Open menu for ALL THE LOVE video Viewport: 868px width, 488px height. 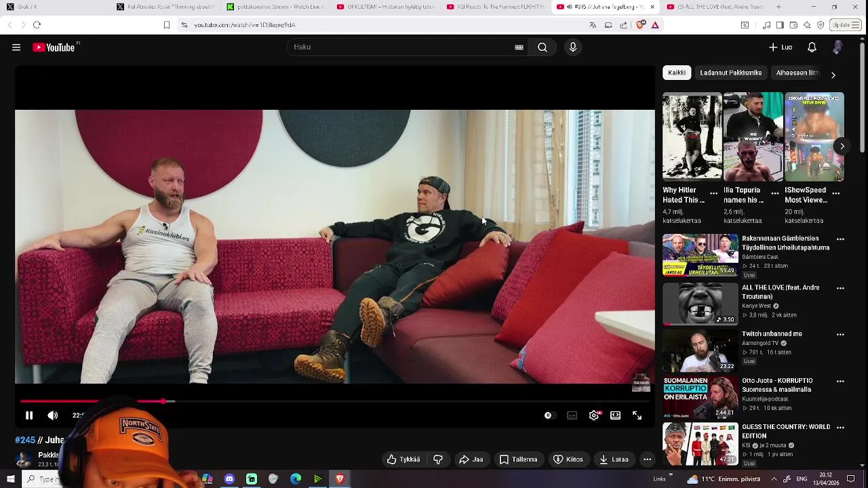(840, 288)
